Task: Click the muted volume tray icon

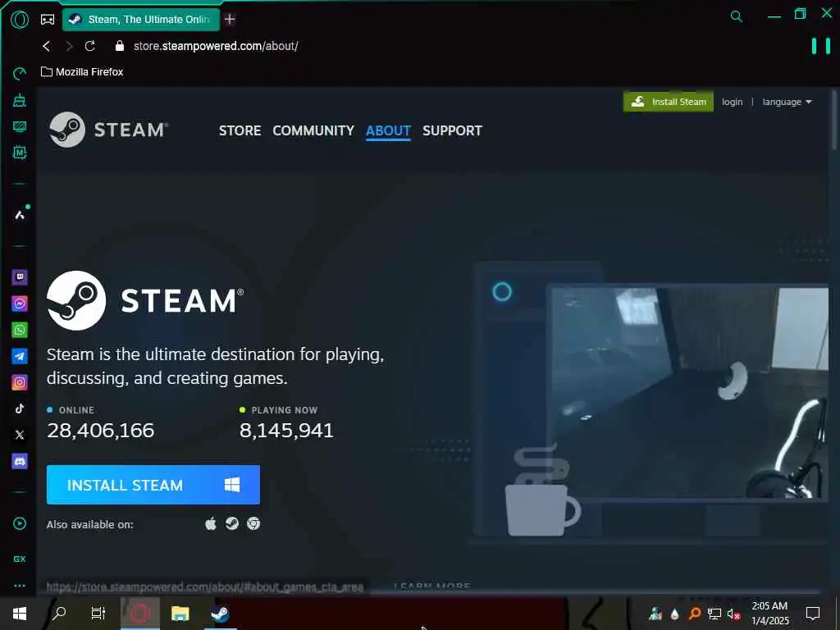Action: [733, 614]
